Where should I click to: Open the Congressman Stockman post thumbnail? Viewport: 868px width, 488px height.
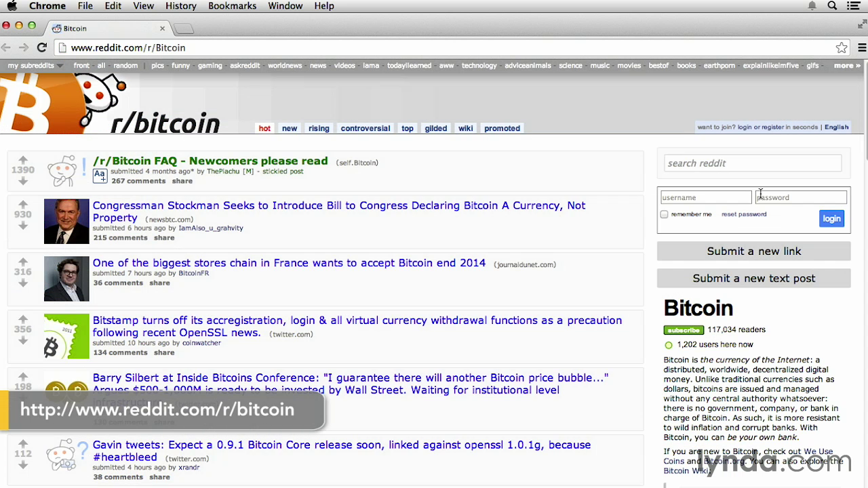pos(66,221)
